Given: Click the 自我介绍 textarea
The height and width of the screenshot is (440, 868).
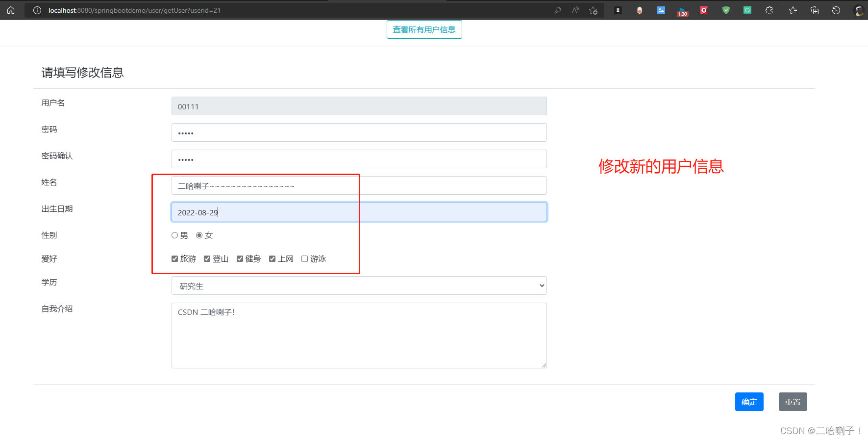Looking at the screenshot, I should pos(359,336).
